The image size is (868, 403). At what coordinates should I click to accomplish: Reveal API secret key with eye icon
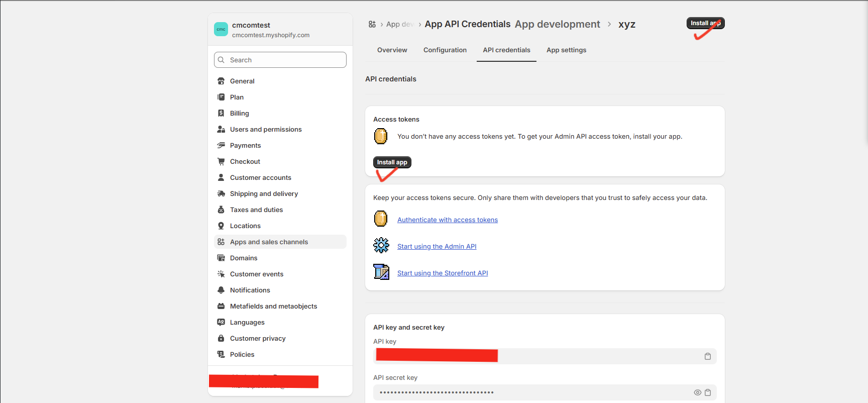pyautogui.click(x=697, y=392)
